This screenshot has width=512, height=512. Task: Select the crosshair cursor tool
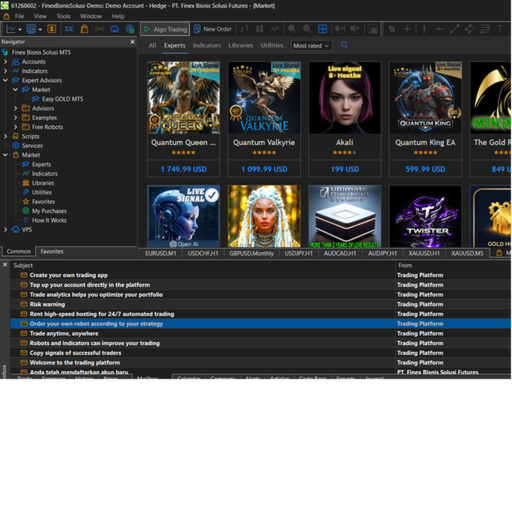(x=407, y=29)
